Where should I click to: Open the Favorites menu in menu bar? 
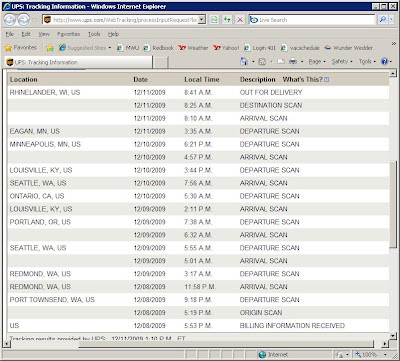[x=68, y=34]
